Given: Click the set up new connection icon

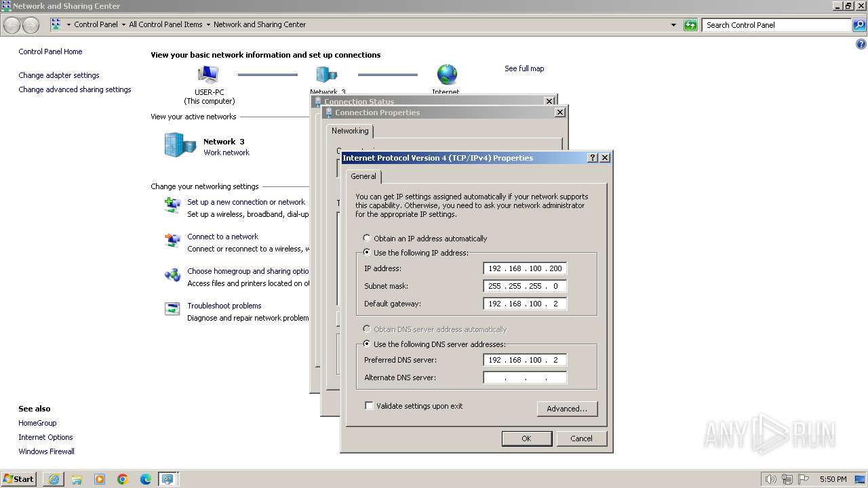Looking at the screenshot, I should tap(173, 205).
